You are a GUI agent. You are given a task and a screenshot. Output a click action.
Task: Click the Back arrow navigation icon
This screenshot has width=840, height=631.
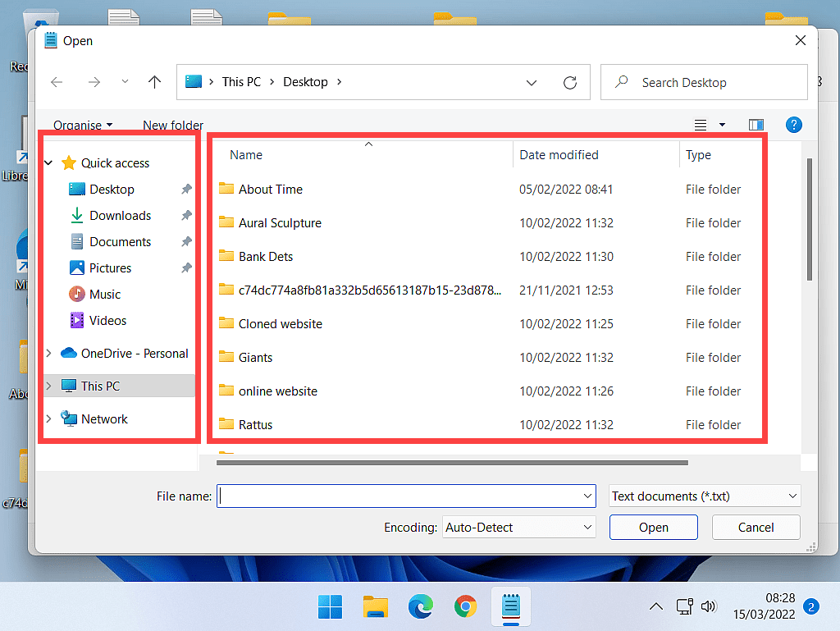[57, 82]
